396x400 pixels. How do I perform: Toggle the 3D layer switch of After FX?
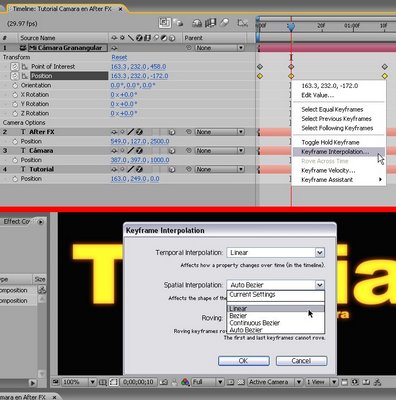tap(172, 132)
